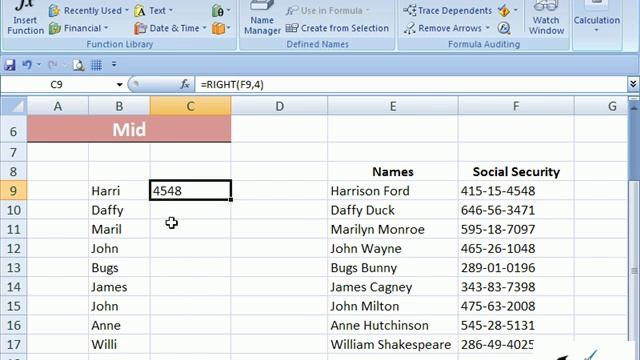Select cell 646-56-3471

pyautogui.click(x=516, y=210)
